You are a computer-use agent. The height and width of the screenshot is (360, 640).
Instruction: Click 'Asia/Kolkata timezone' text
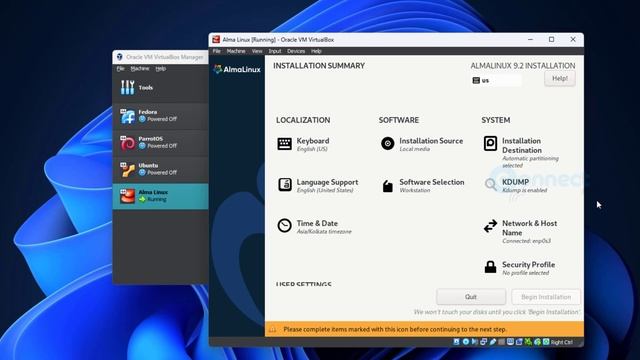pyautogui.click(x=324, y=232)
